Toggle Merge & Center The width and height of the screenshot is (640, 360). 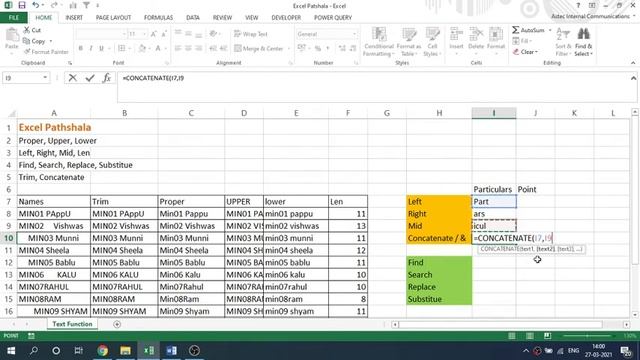[259, 49]
